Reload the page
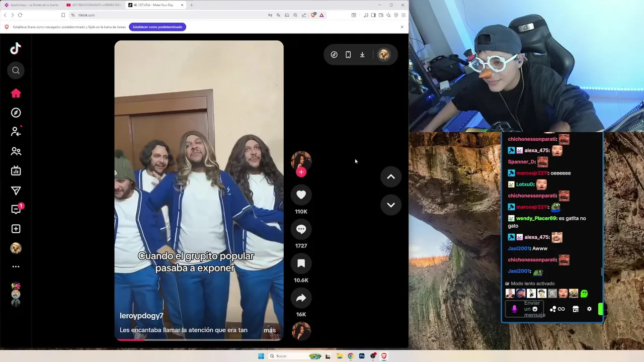The width and height of the screenshot is (644, 362). (x=20, y=15)
